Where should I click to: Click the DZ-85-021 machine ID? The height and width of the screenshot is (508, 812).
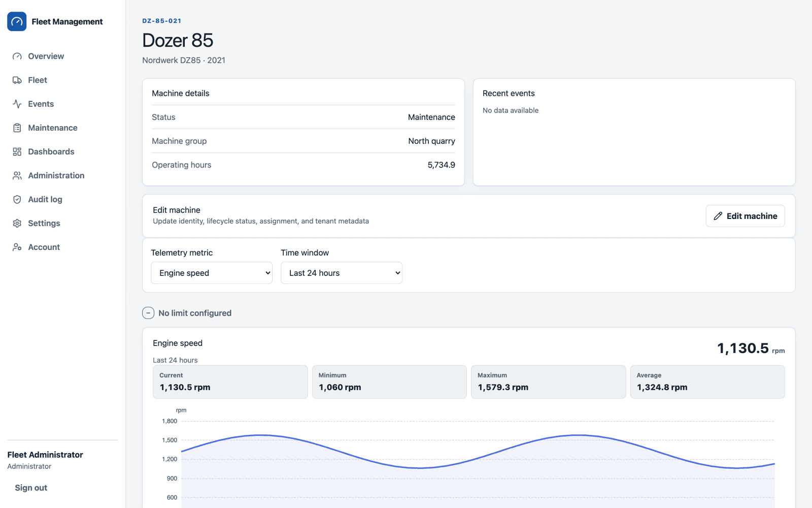click(x=162, y=21)
